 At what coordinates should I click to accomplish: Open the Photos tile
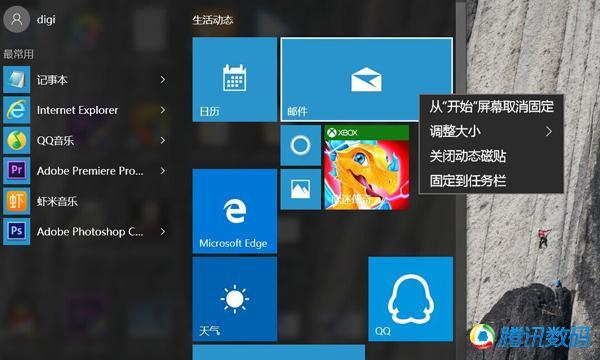(x=300, y=189)
